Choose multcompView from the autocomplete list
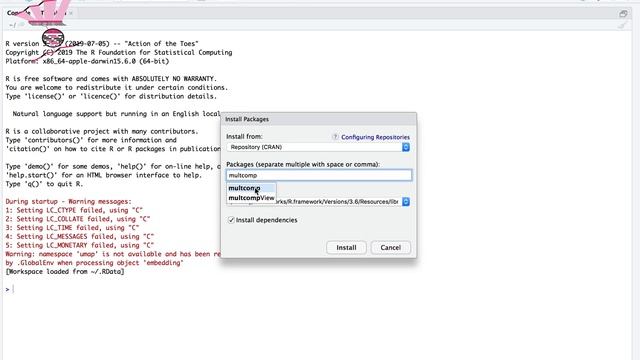This screenshot has width=640, height=360. (251, 198)
